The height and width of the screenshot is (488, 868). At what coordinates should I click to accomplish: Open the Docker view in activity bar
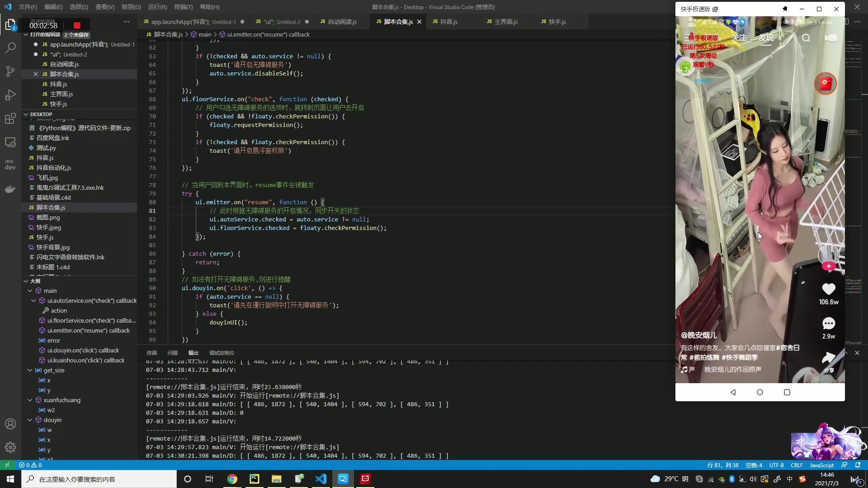click(x=10, y=189)
